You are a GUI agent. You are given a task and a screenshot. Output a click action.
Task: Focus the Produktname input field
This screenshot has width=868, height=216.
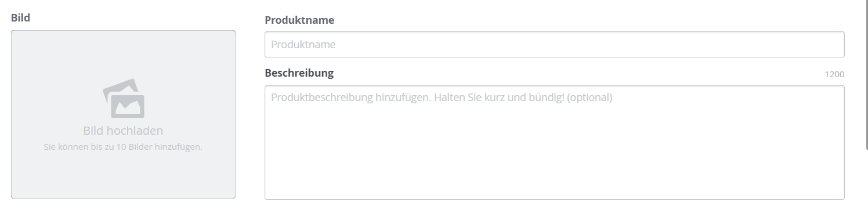(x=554, y=45)
